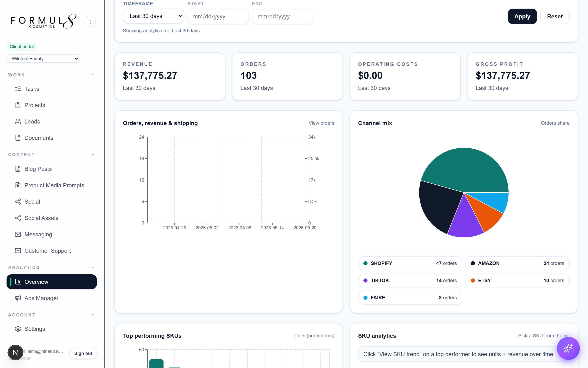
Task: Open the Ads Manager page label
Action: point(41,298)
